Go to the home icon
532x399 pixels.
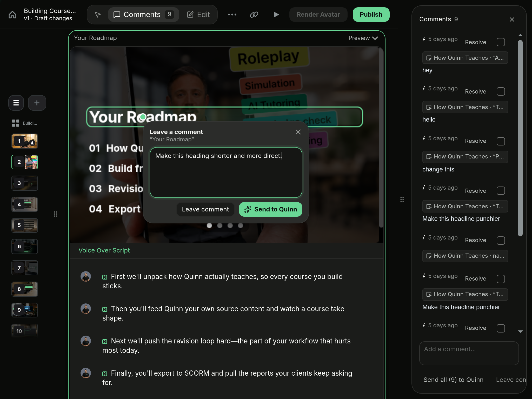[x=12, y=15]
